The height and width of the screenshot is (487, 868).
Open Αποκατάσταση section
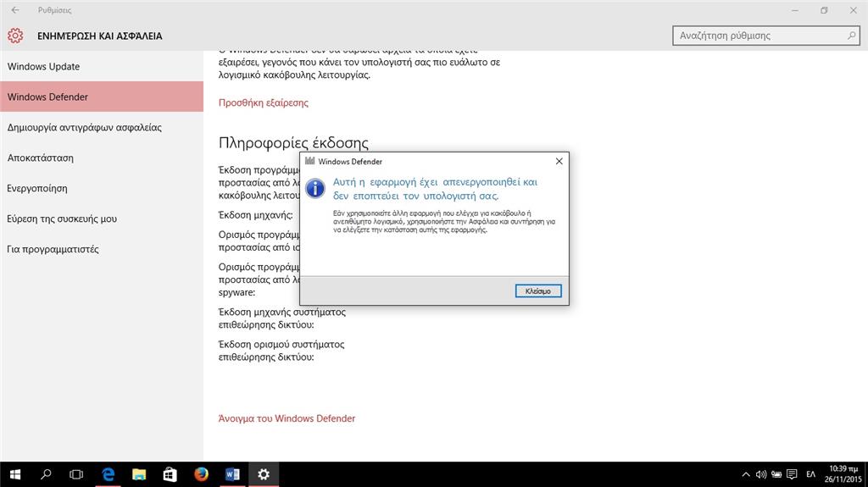(x=102, y=158)
